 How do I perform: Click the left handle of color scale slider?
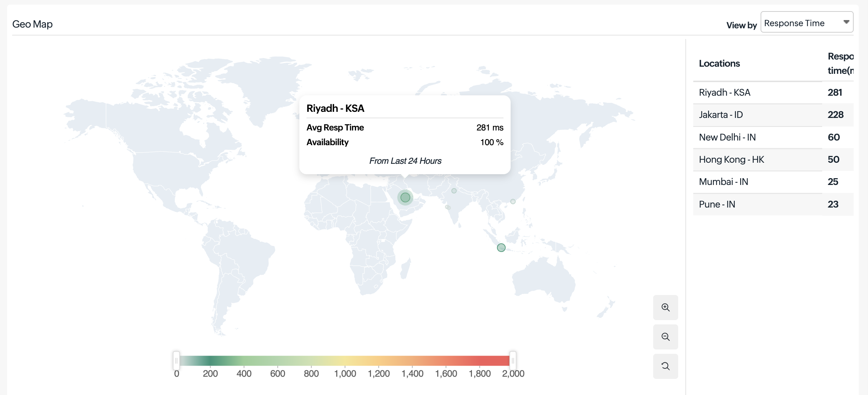coord(176,361)
